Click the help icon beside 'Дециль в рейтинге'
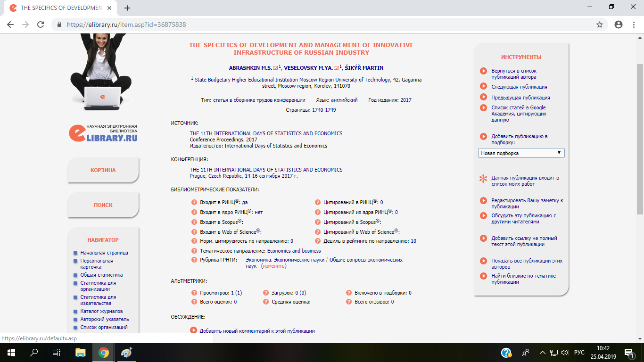This screenshot has height=362, width=644. (x=318, y=241)
